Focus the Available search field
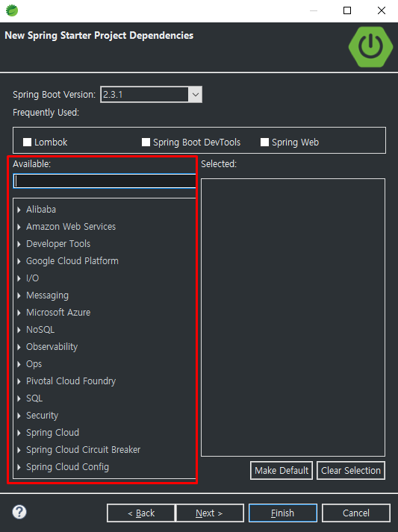398x532 pixels. point(105,181)
